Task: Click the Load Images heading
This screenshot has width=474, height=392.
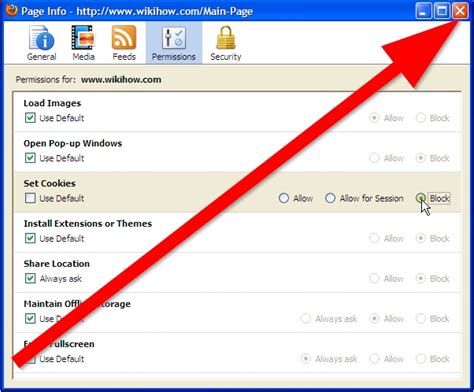Action: tap(52, 103)
